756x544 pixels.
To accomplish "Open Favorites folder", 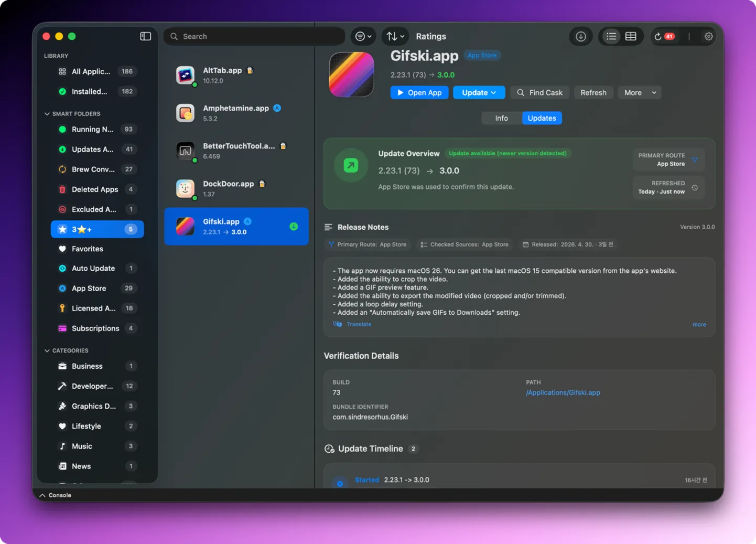I will [97, 249].
